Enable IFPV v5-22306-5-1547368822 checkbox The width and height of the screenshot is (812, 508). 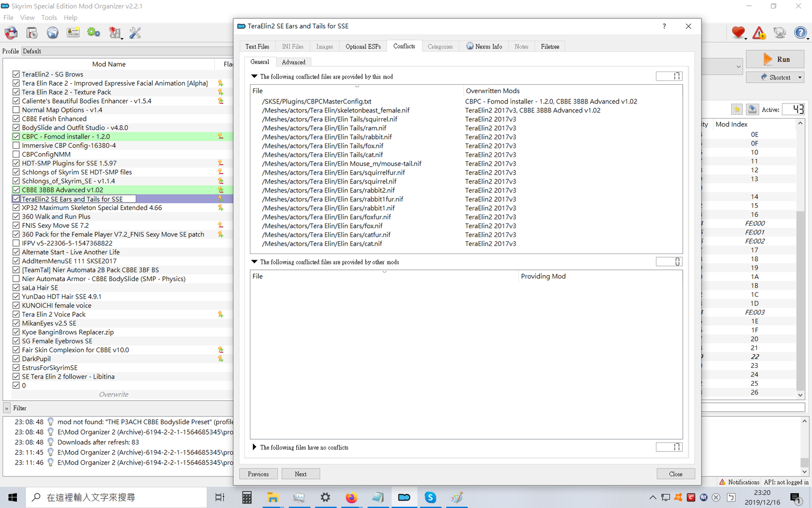(x=16, y=243)
